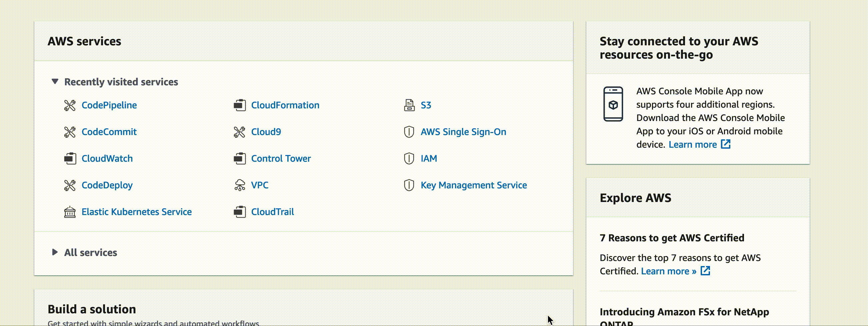Go to the Control Tower service

pyautogui.click(x=281, y=158)
